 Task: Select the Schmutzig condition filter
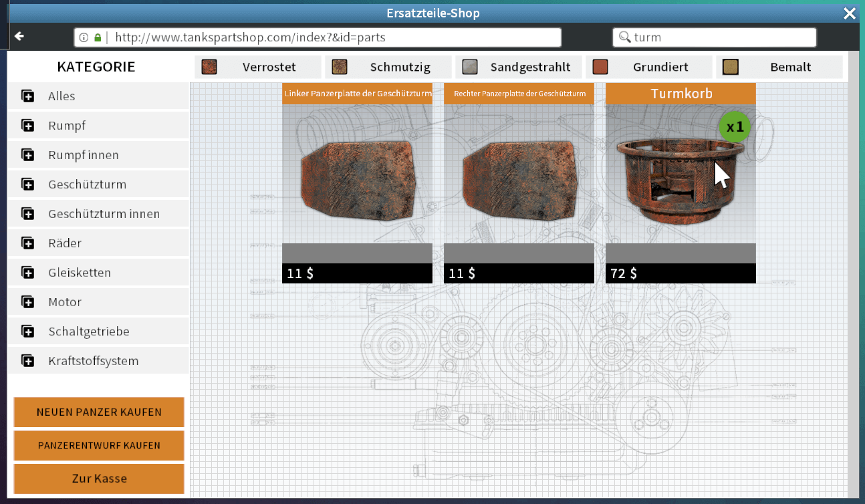pyautogui.click(x=386, y=67)
